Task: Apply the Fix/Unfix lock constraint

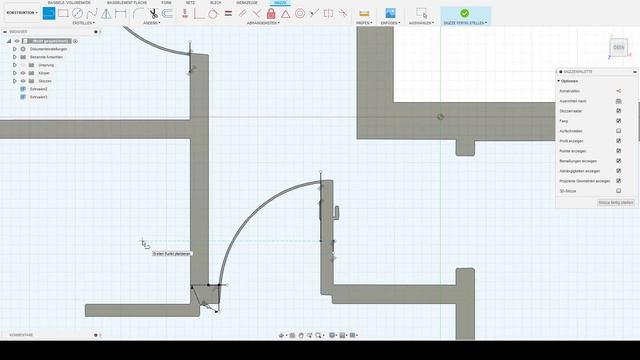Action: (x=271, y=13)
